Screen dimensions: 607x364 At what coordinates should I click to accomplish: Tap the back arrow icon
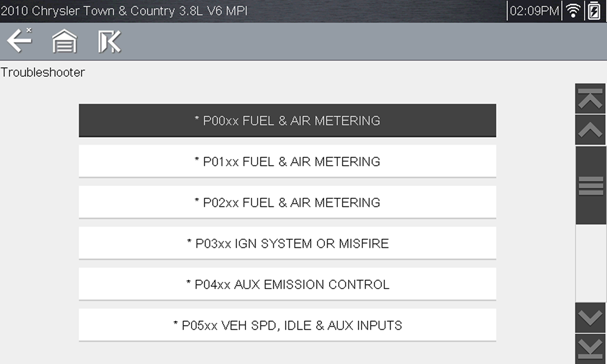[x=19, y=41]
